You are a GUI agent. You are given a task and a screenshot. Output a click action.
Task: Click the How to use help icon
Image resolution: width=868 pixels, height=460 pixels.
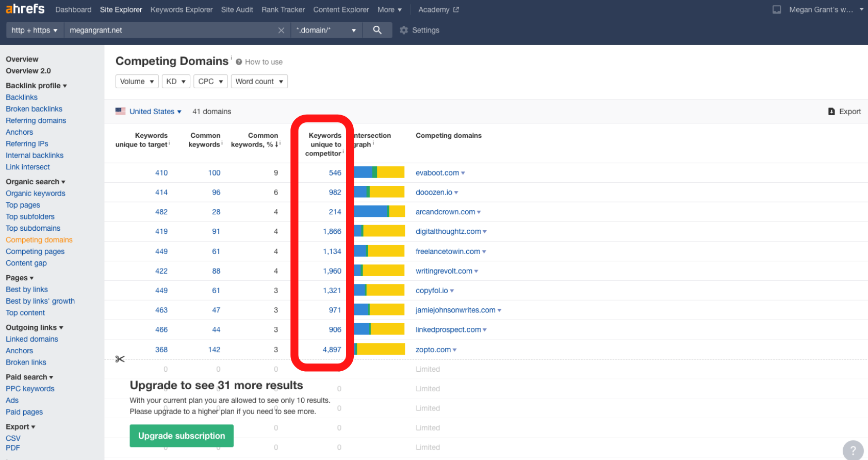(x=239, y=62)
